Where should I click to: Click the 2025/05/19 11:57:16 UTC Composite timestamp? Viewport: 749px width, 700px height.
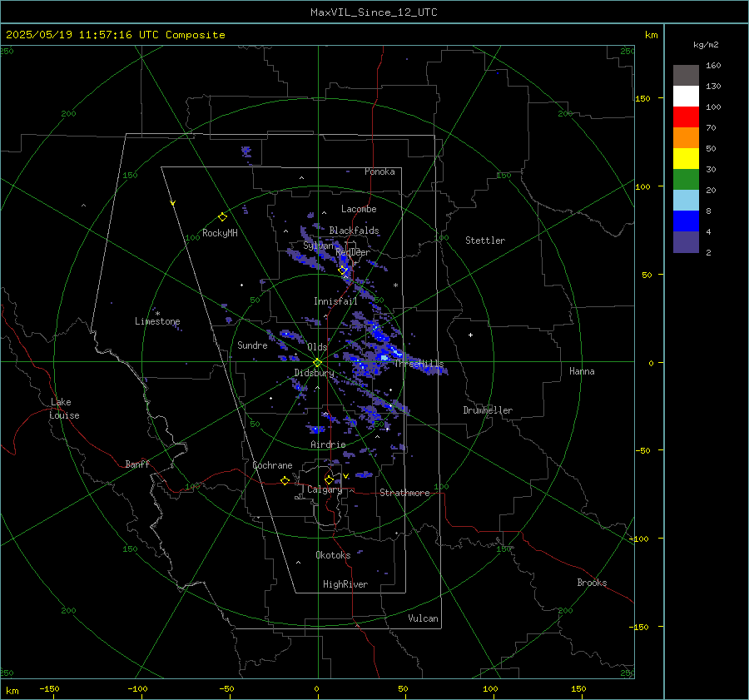click(115, 35)
